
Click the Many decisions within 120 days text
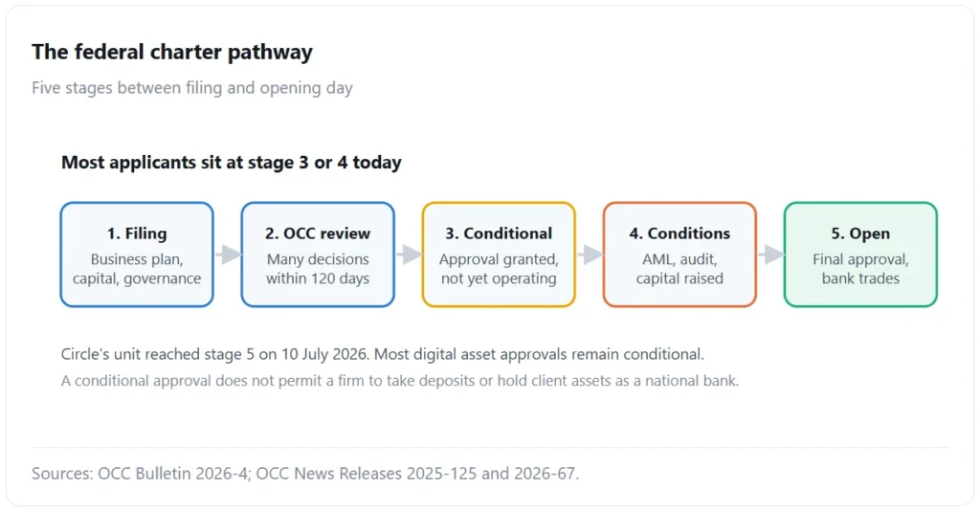click(318, 269)
